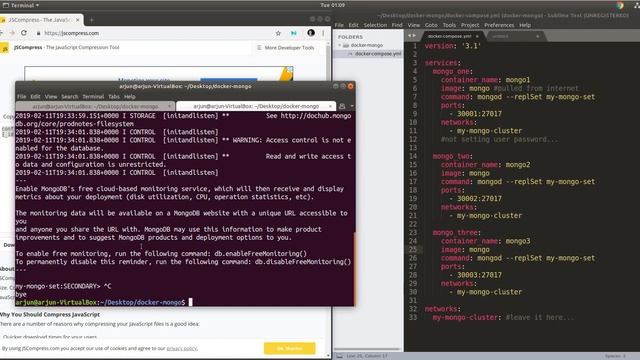
Task: Click the '30001:27017' port text
Action: point(479,114)
